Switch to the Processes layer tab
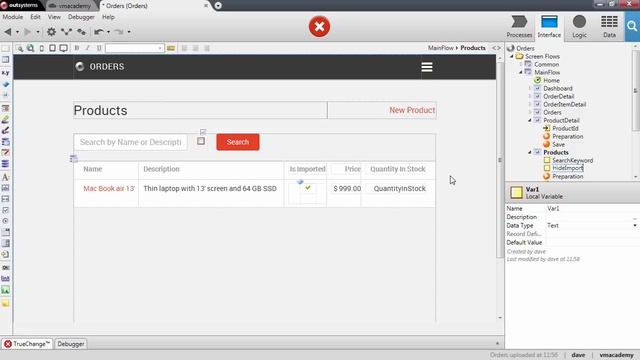 click(x=519, y=27)
